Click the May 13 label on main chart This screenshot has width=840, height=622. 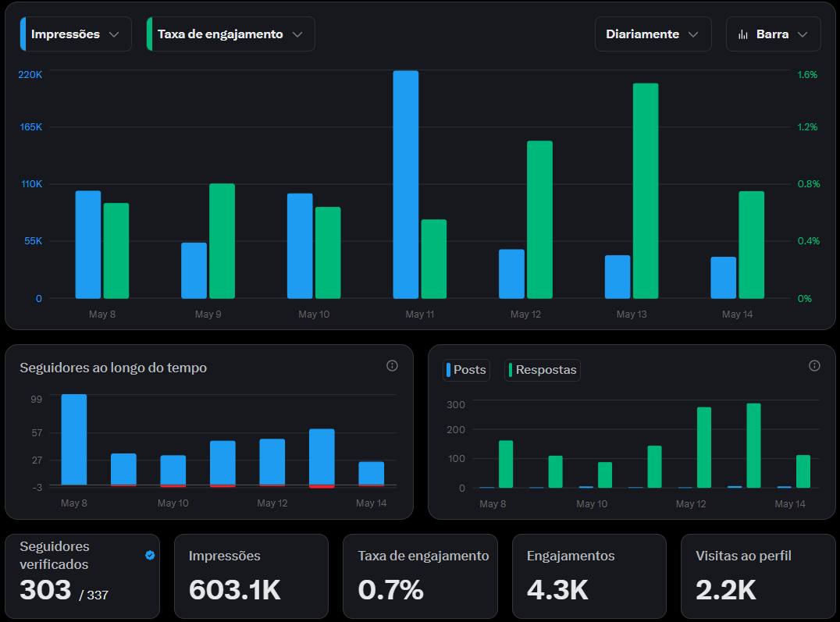coord(631,315)
